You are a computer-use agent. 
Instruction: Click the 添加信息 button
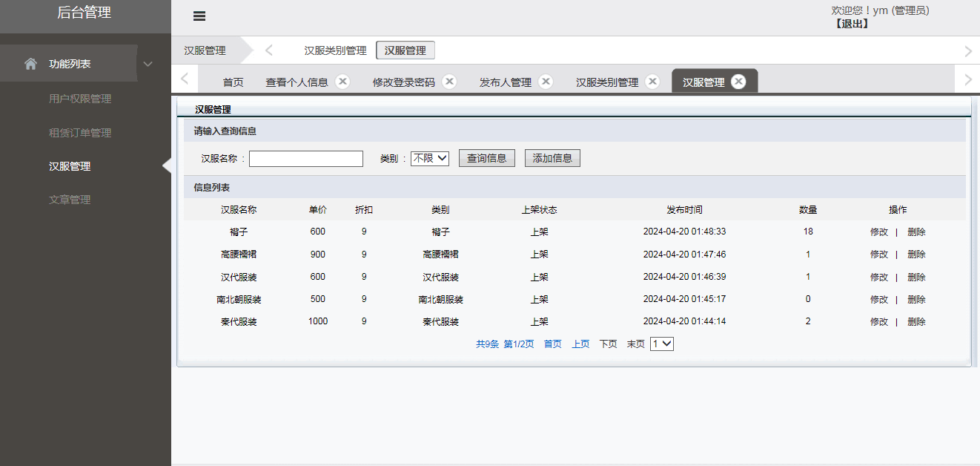[552, 158]
